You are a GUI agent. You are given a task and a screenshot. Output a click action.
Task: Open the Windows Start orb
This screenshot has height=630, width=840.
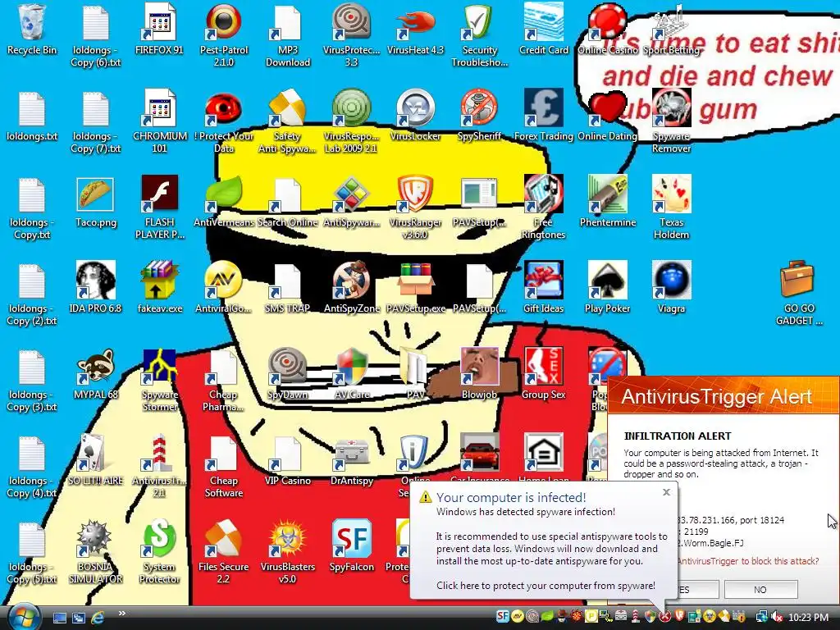tap(24, 617)
